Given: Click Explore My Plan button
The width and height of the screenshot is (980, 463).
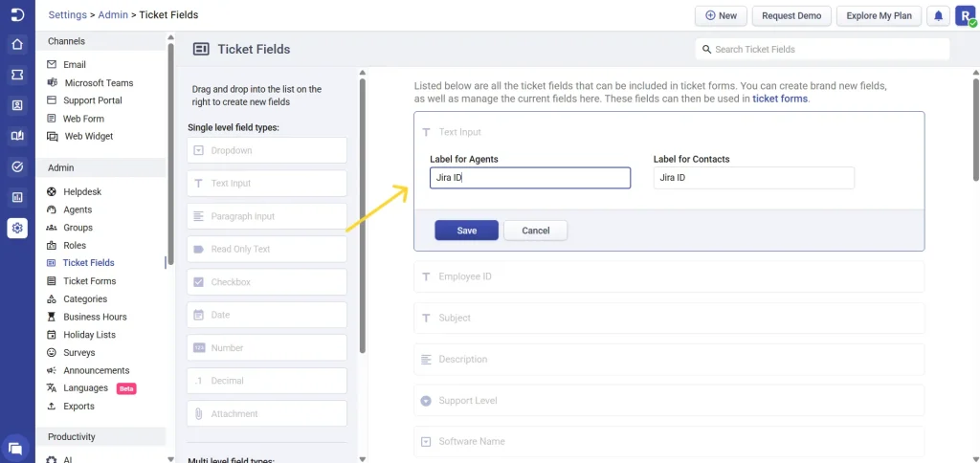Looking at the screenshot, I should [879, 16].
